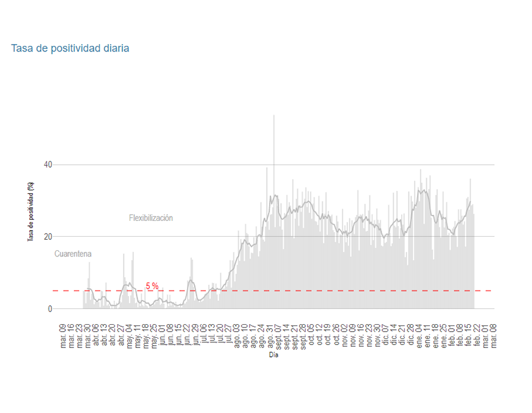The width and height of the screenshot is (532, 413).
Task: Click the "sept. 07" x-axis date label
Action: 278,335
